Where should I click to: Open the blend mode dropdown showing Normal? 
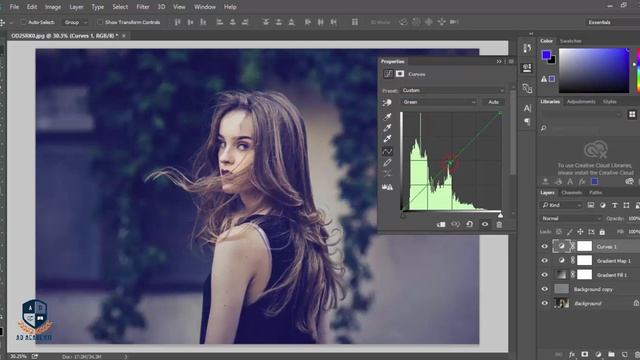click(x=571, y=219)
